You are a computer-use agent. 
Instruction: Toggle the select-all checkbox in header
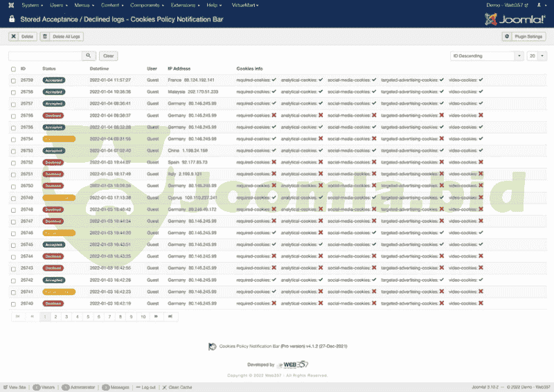tap(13, 69)
